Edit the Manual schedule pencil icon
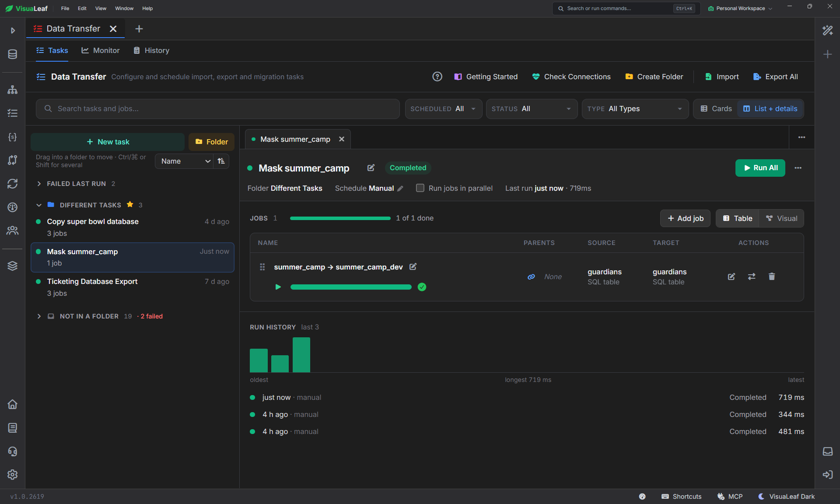The width and height of the screenshot is (840, 504). [400, 189]
